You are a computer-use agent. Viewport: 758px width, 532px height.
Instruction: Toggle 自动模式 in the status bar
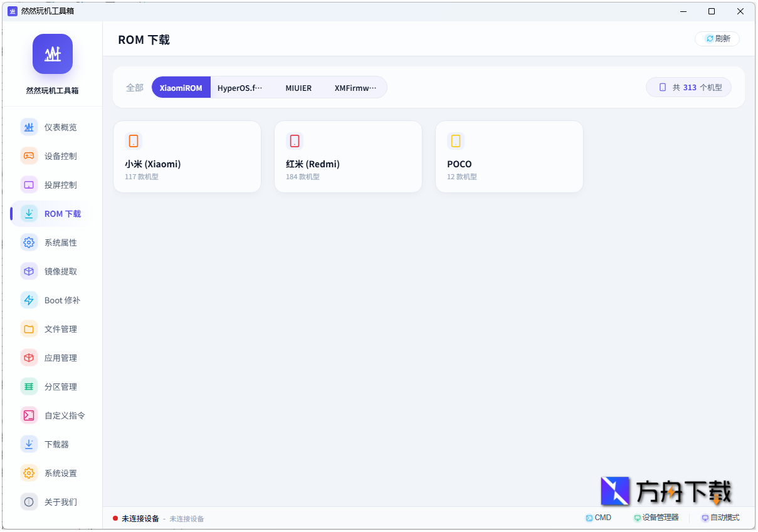point(720,518)
